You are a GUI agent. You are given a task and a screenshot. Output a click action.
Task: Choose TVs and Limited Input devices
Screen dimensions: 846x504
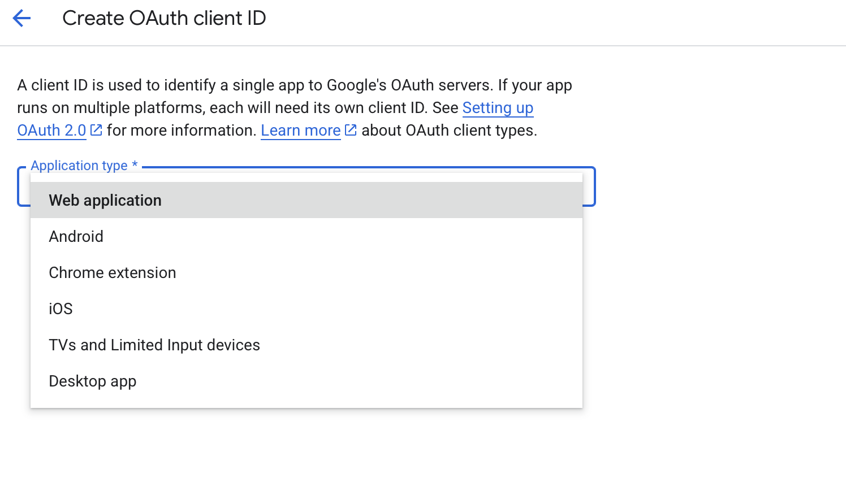[307, 345]
